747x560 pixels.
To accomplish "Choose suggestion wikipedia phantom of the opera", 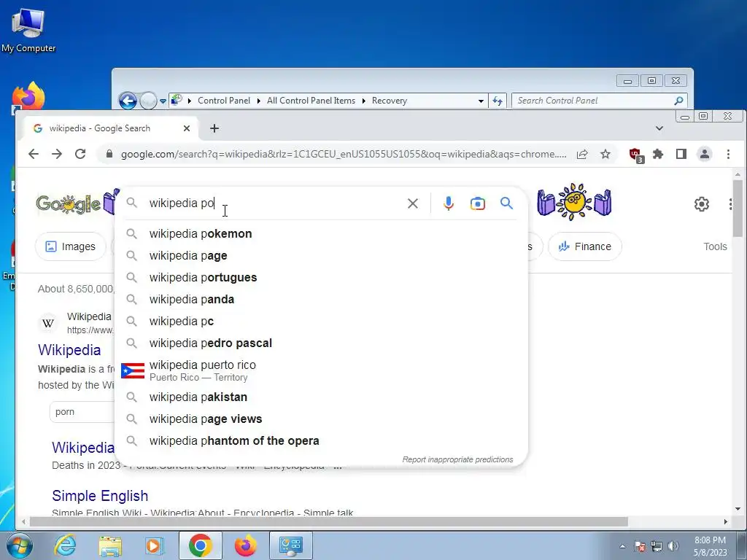I will [x=322, y=441].
